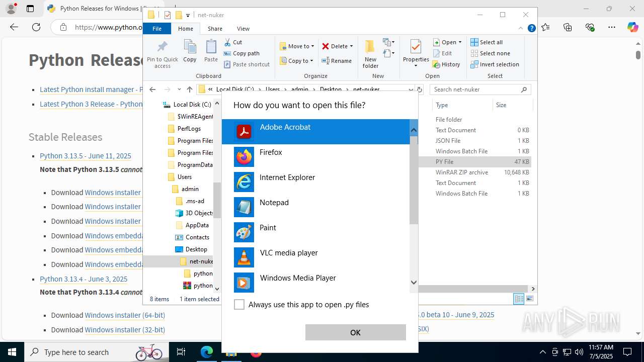
Task: Open recent locations dropdown in Explorer
Action: 179,89
